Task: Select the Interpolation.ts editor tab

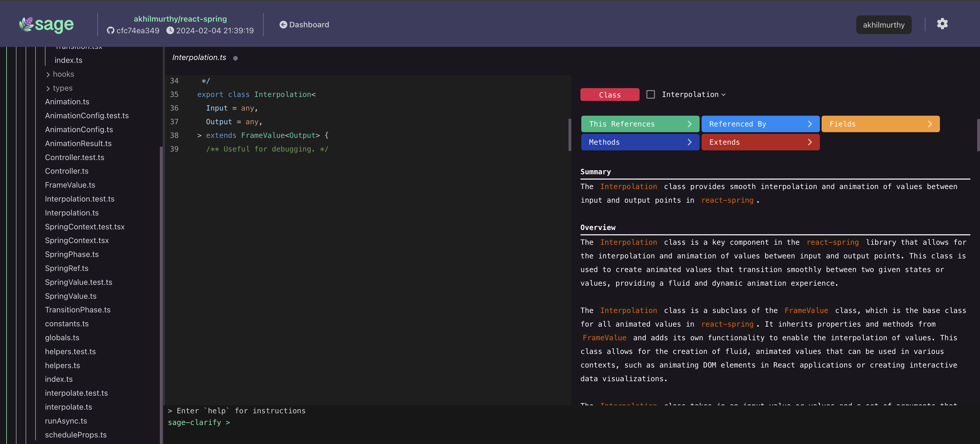Action: (199, 57)
